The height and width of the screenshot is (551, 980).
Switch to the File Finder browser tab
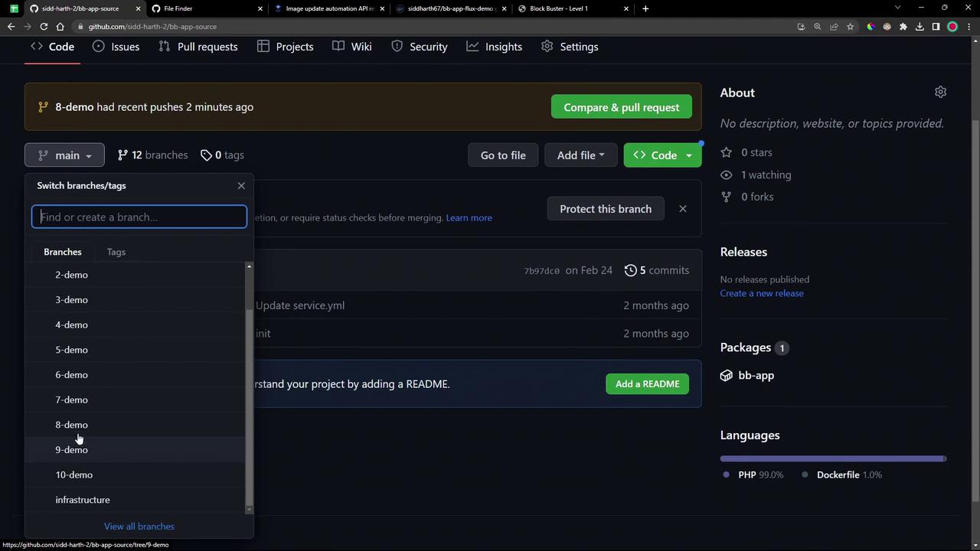205,8
